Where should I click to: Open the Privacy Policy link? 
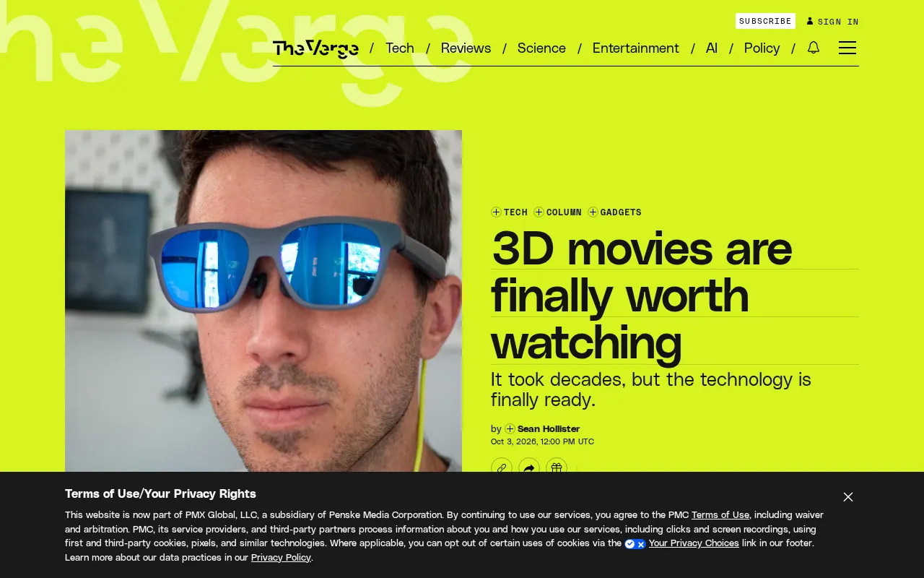[x=281, y=558]
